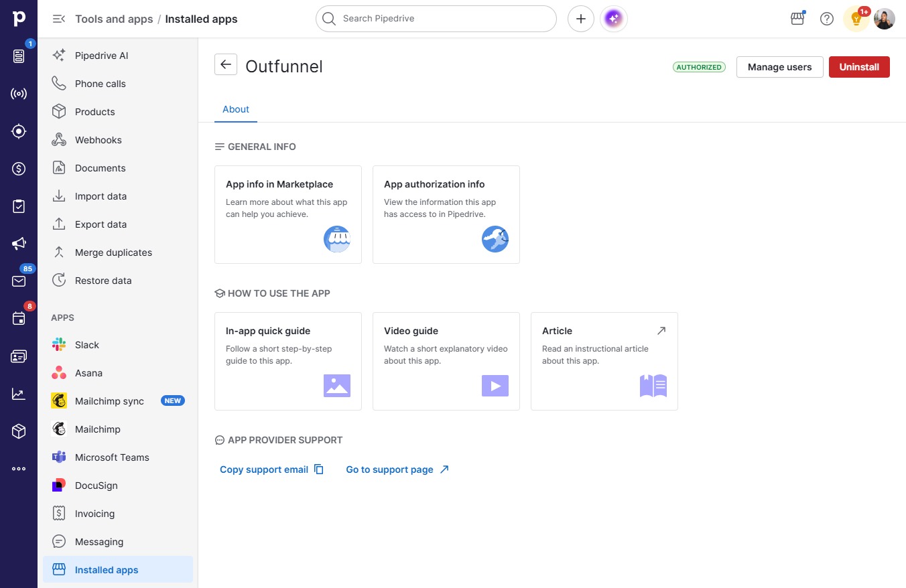
Task: Click Tools and apps breadcrumb
Action: (x=114, y=19)
